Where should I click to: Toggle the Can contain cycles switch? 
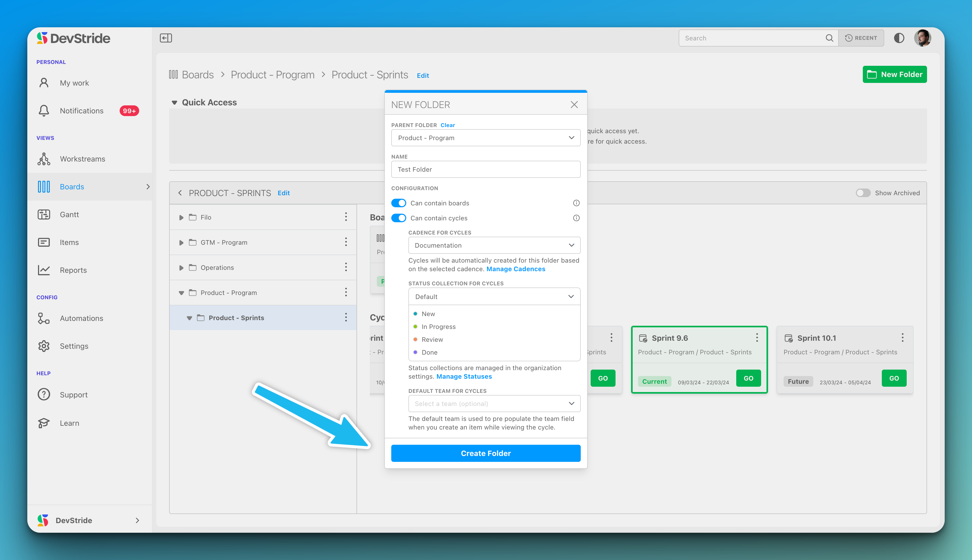point(398,218)
